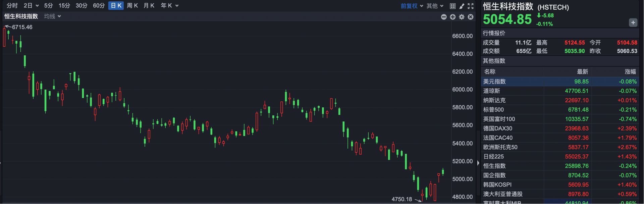Zoom in chart with plus icon
This screenshot has width=644, height=204.
(x=453, y=17)
